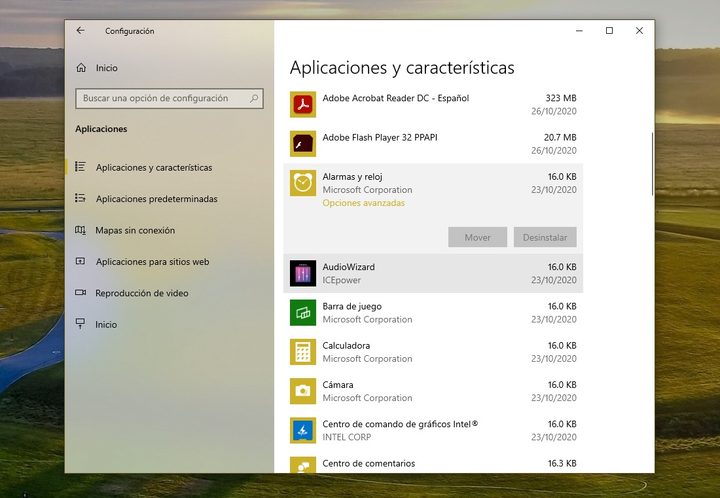Image resolution: width=720 pixels, height=498 pixels.
Task: Minimize the Configuración window
Action: [579, 30]
